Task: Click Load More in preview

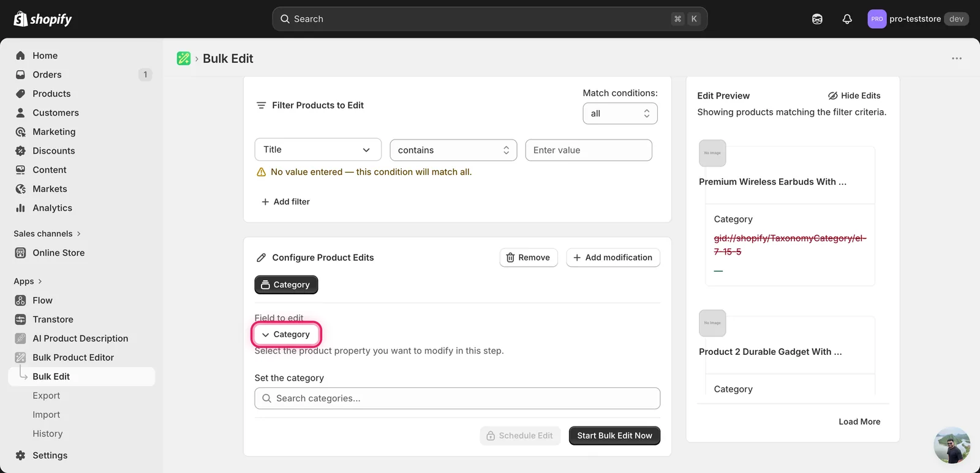Action: pyautogui.click(x=859, y=422)
